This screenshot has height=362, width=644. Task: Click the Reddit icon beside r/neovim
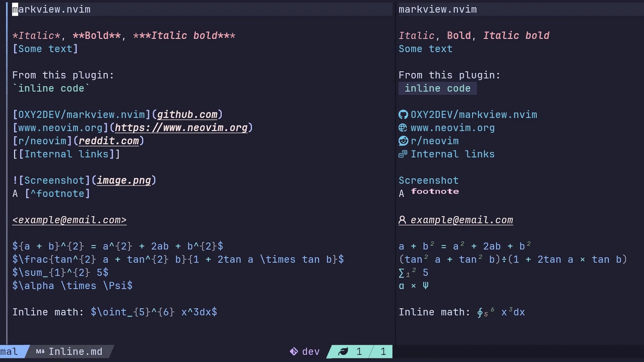[x=403, y=141]
